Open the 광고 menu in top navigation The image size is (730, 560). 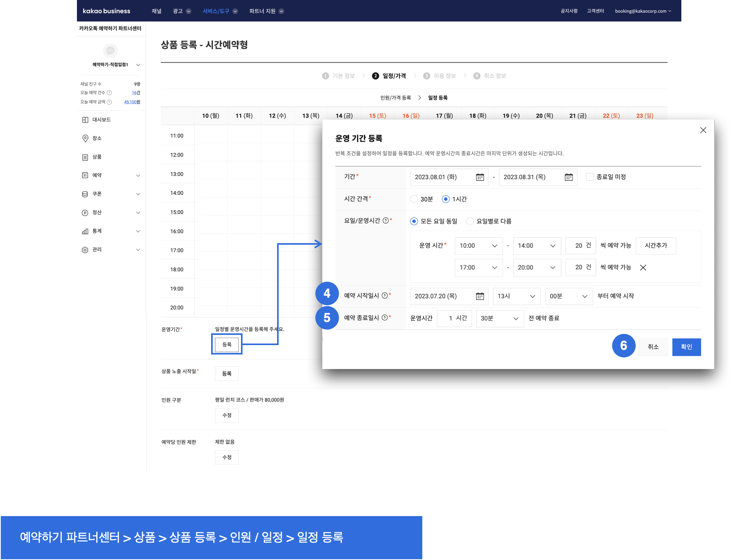pyautogui.click(x=182, y=11)
